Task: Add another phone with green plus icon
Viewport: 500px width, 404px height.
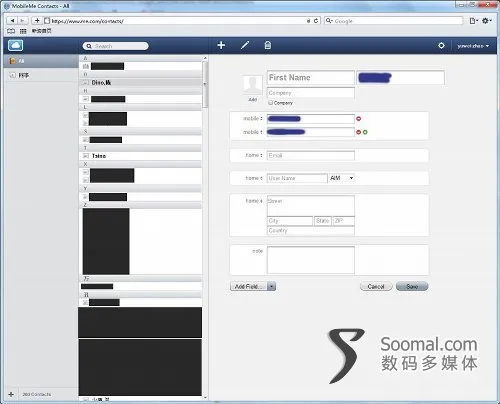Action: pyautogui.click(x=365, y=132)
